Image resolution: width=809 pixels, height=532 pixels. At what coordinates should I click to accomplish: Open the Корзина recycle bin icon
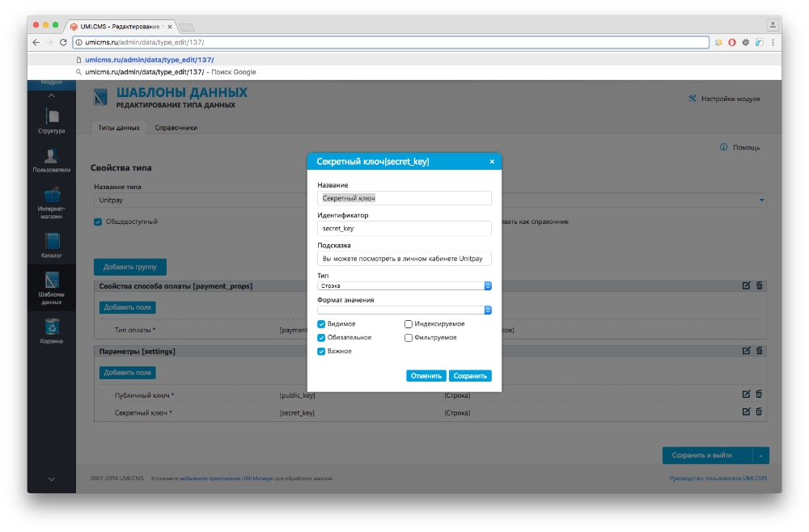click(x=51, y=327)
